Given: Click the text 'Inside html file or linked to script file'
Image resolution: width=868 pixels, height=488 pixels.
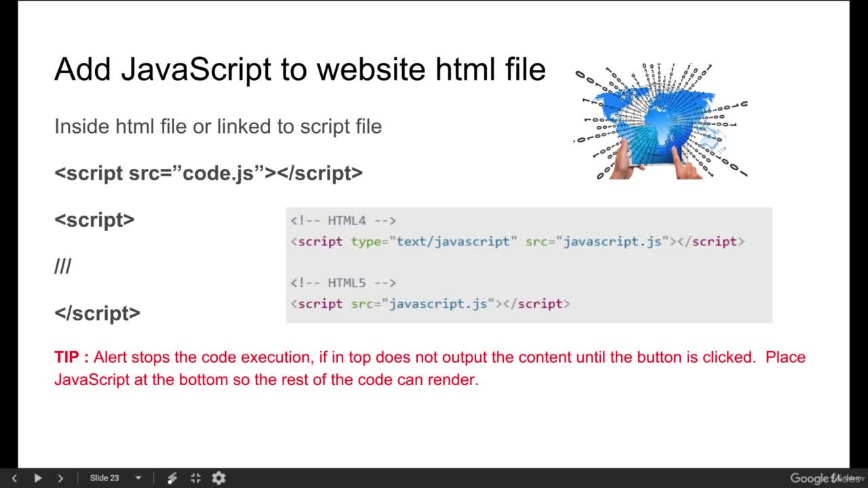Looking at the screenshot, I should pos(218,126).
